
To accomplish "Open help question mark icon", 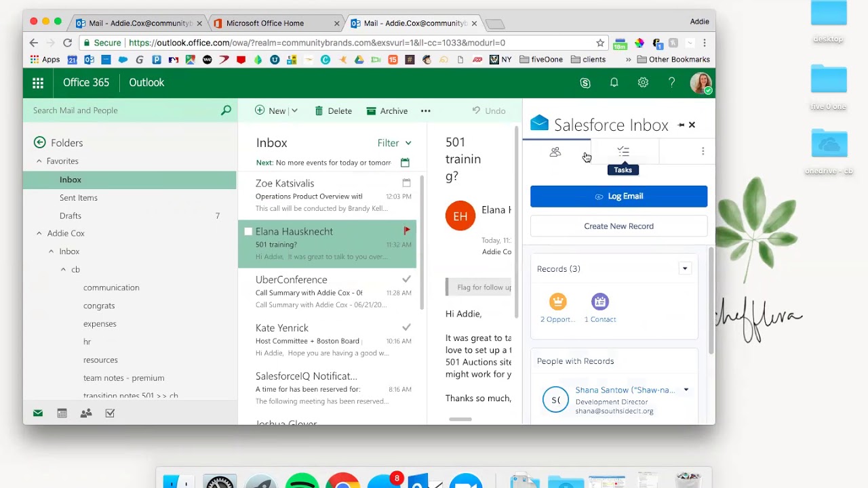I will coord(671,83).
